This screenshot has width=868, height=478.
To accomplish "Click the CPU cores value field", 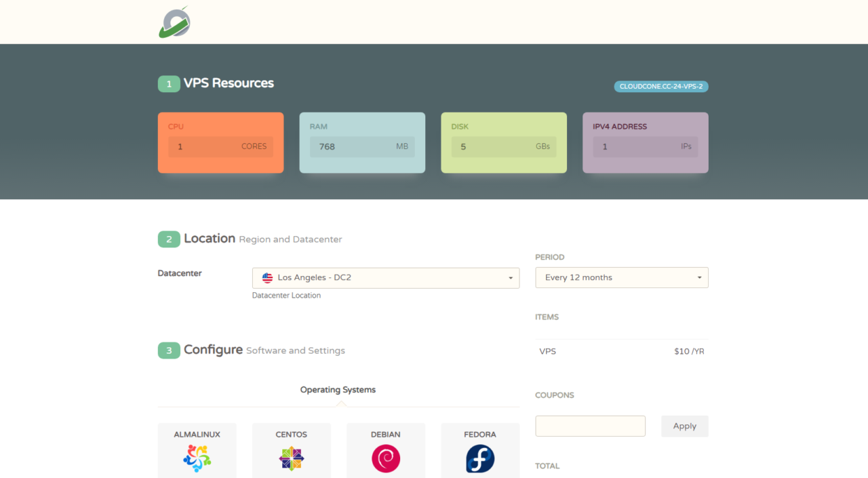I will pyautogui.click(x=220, y=146).
